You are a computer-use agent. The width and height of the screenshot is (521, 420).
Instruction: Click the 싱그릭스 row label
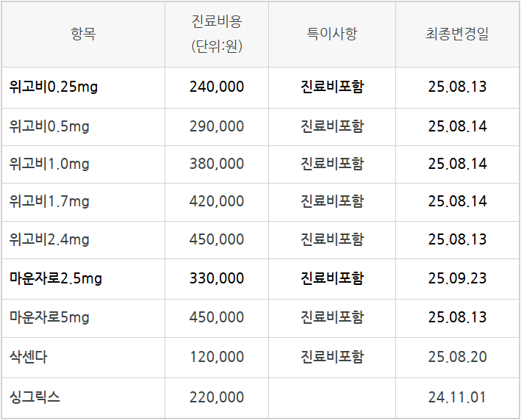[35, 397]
